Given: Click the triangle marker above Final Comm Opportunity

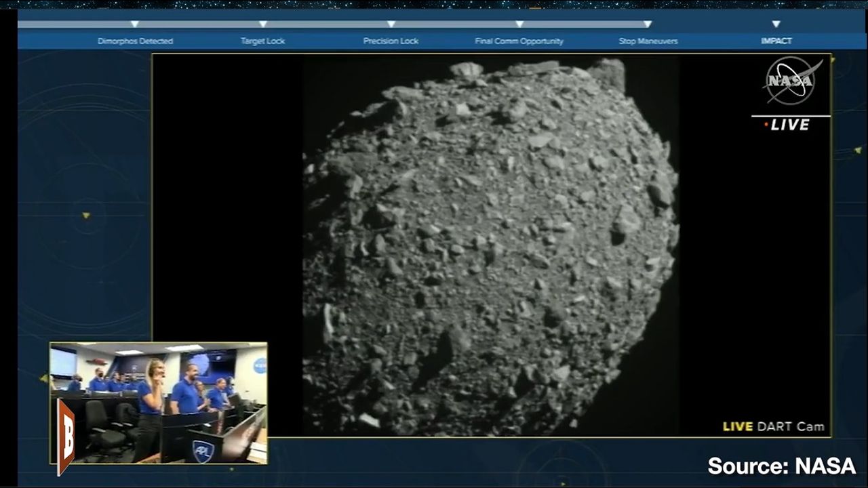Looking at the screenshot, I should click(519, 24).
